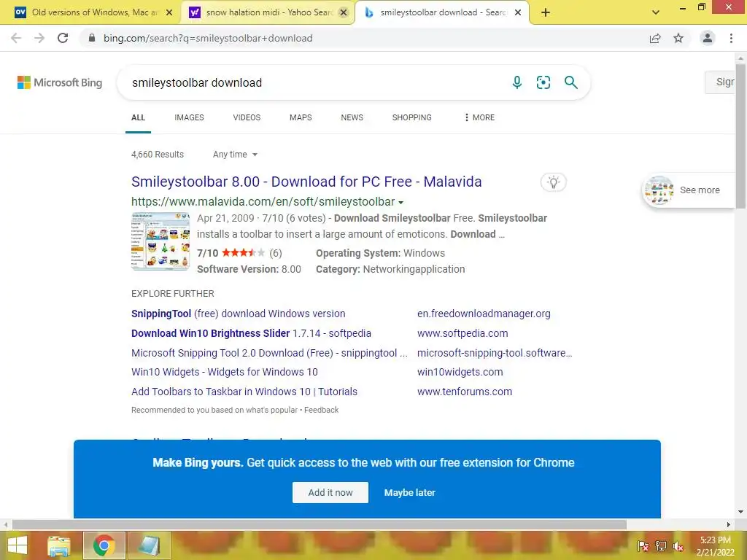
Task: Click the vertical scrollbar thumb
Action: coord(740,136)
